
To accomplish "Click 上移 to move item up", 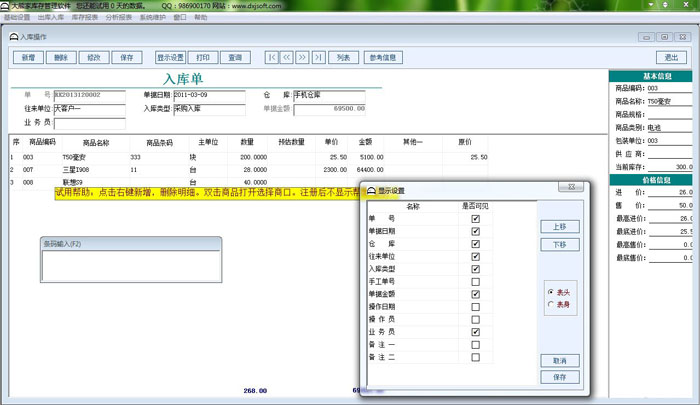I will pos(558,227).
